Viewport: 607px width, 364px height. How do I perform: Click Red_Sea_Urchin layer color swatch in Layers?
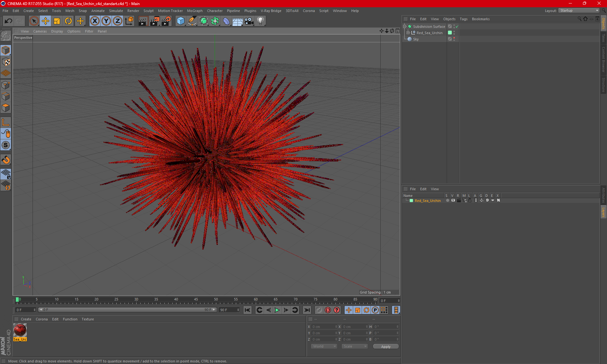[x=411, y=201]
